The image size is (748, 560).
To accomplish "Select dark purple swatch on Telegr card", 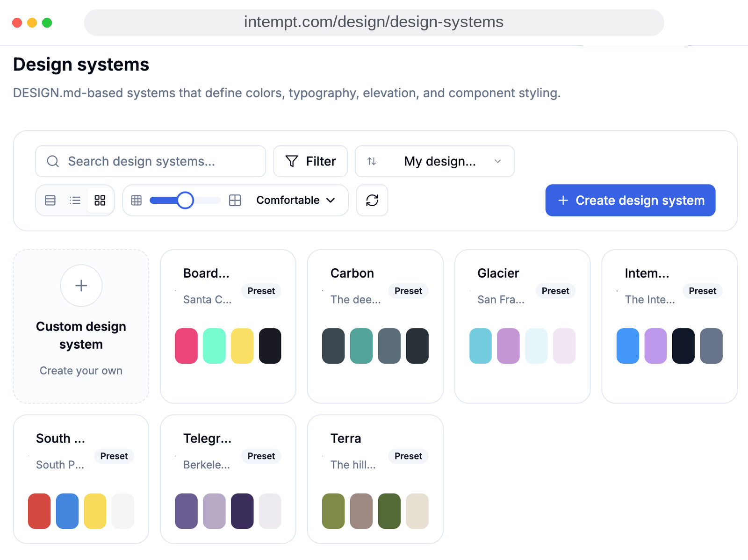I will pos(242,511).
